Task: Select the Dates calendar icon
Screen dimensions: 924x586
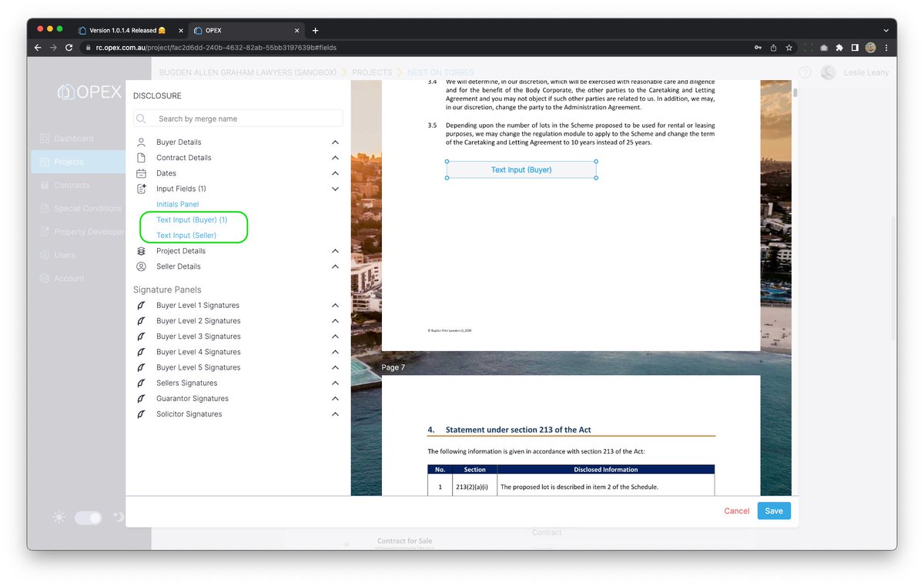Action: pyautogui.click(x=140, y=172)
